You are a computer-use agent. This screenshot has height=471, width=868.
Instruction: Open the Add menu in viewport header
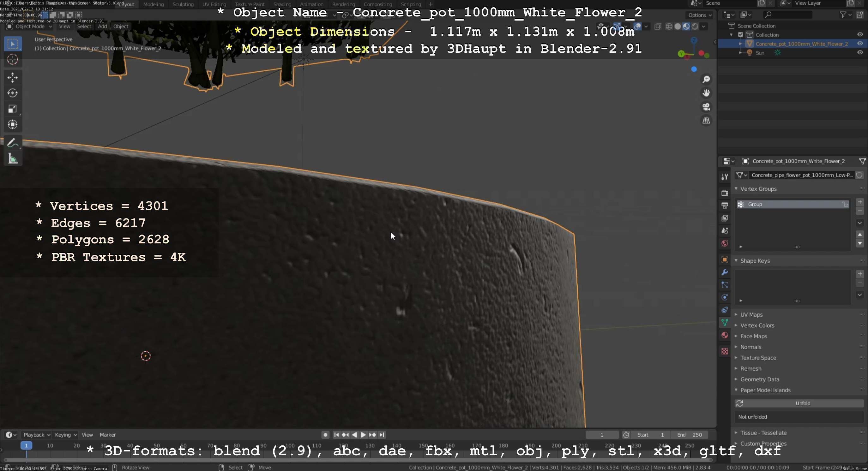click(x=102, y=26)
